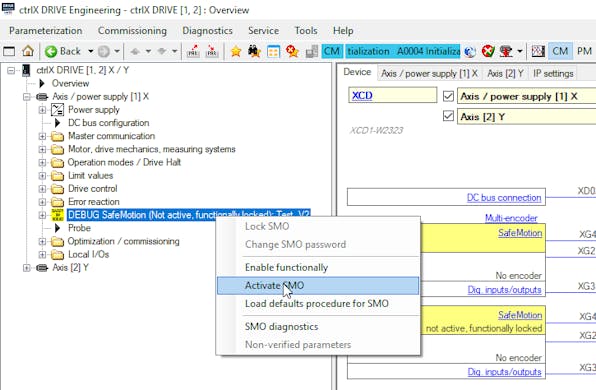Select Overview in the tree
Viewport: 596px width, 390px height.
click(70, 83)
